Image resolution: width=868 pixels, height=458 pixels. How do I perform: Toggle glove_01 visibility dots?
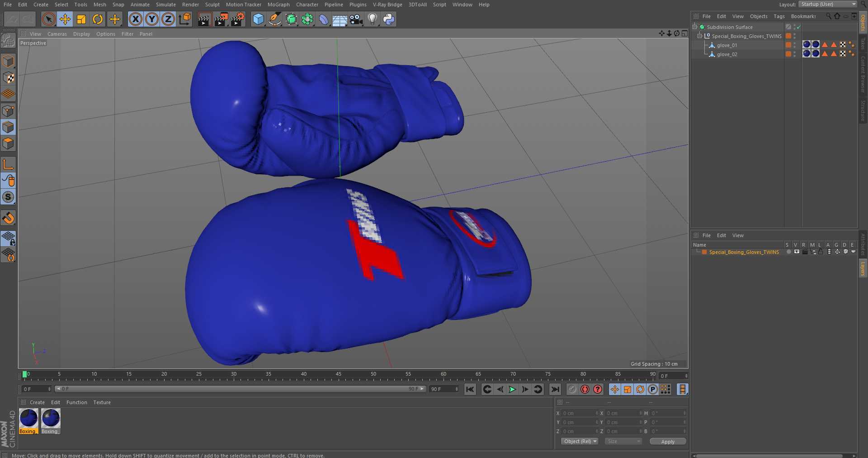point(795,45)
